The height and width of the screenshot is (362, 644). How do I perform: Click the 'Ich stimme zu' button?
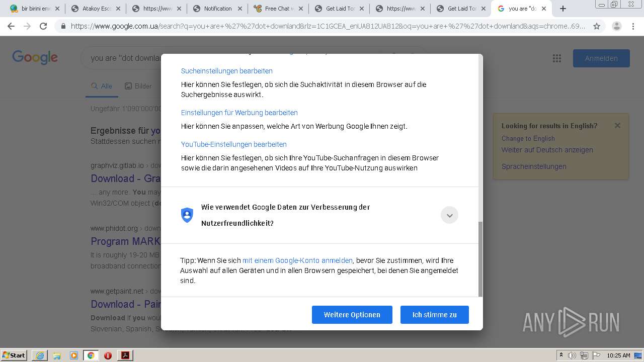click(435, 315)
